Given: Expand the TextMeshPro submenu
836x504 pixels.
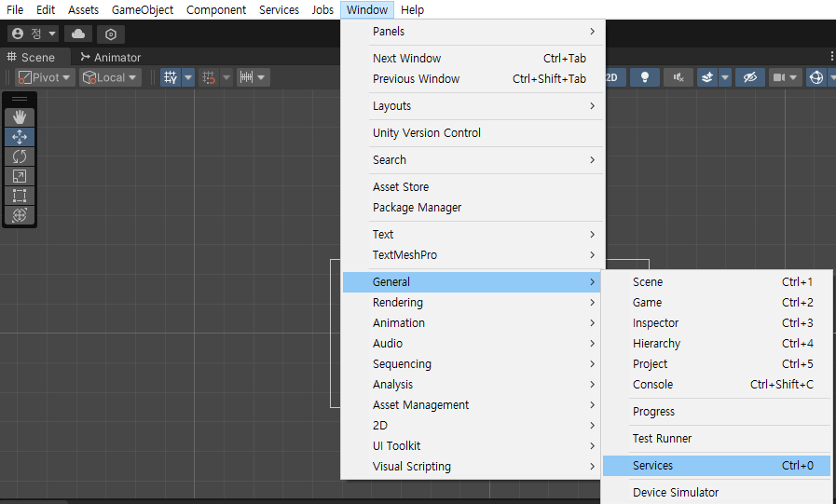Looking at the screenshot, I should pyautogui.click(x=473, y=255).
